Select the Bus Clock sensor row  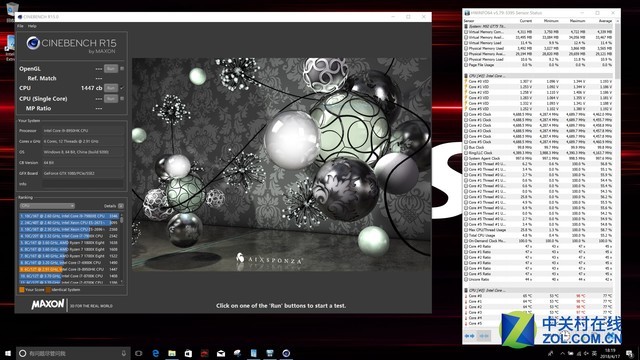tap(538, 147)
